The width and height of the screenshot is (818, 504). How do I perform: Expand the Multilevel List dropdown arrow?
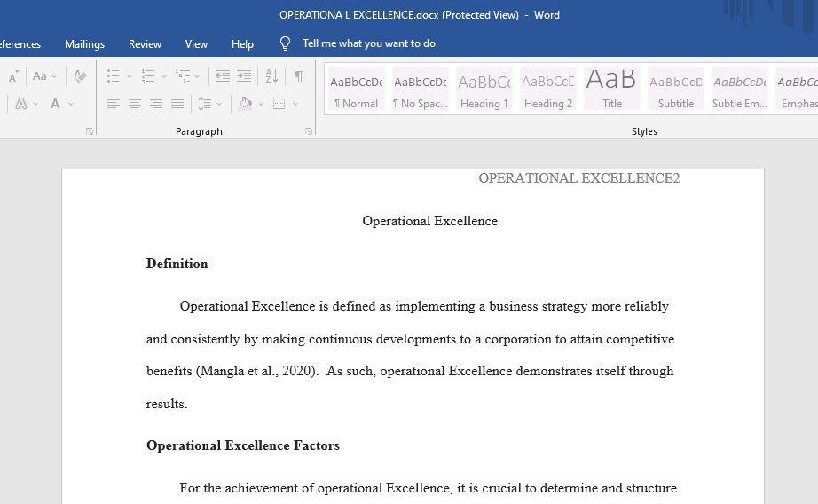[x=197, y=76]
